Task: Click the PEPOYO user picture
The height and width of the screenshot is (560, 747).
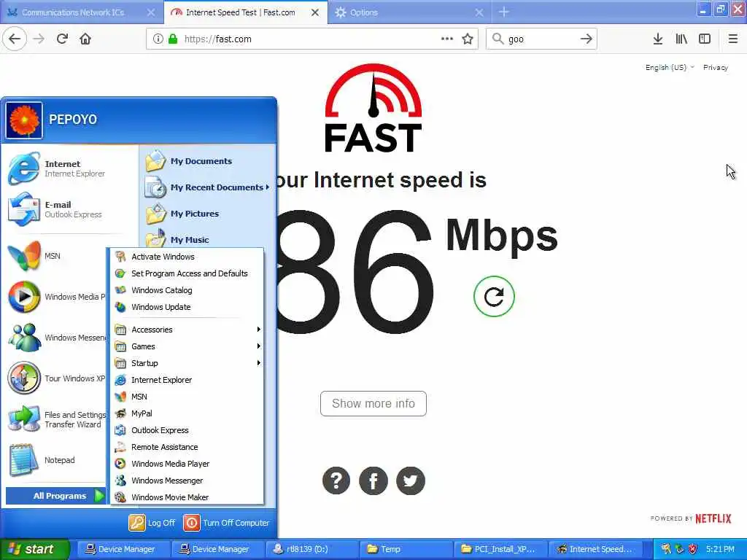Action: point(24,120)
